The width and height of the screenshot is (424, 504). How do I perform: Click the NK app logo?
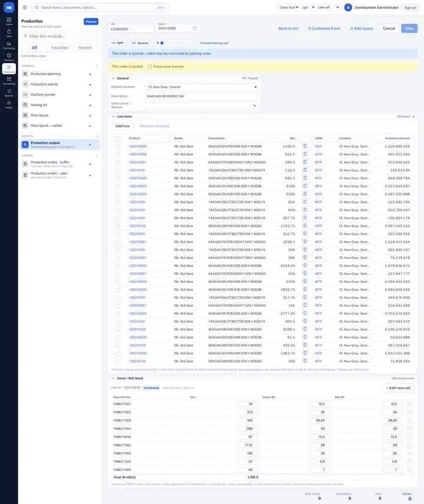point(9,8)
